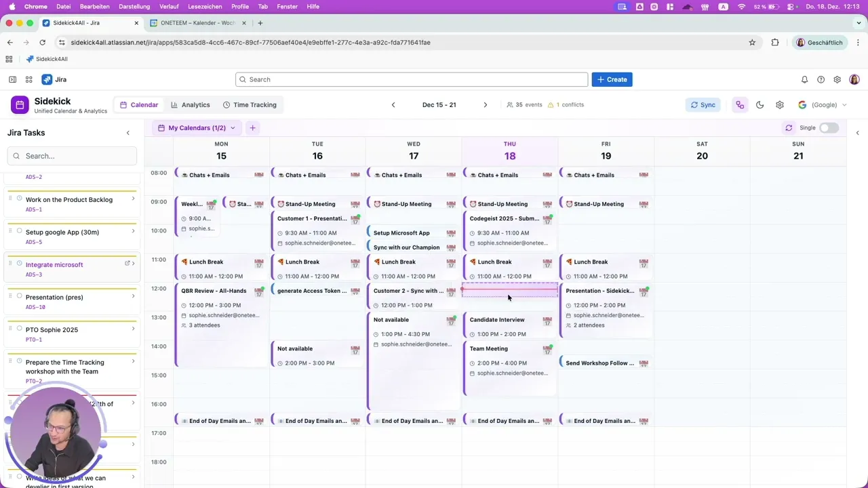868x488 pixels.
Task: Click the calendar icon on Tuesday Not available event
Action: click(x=355, y=350)
